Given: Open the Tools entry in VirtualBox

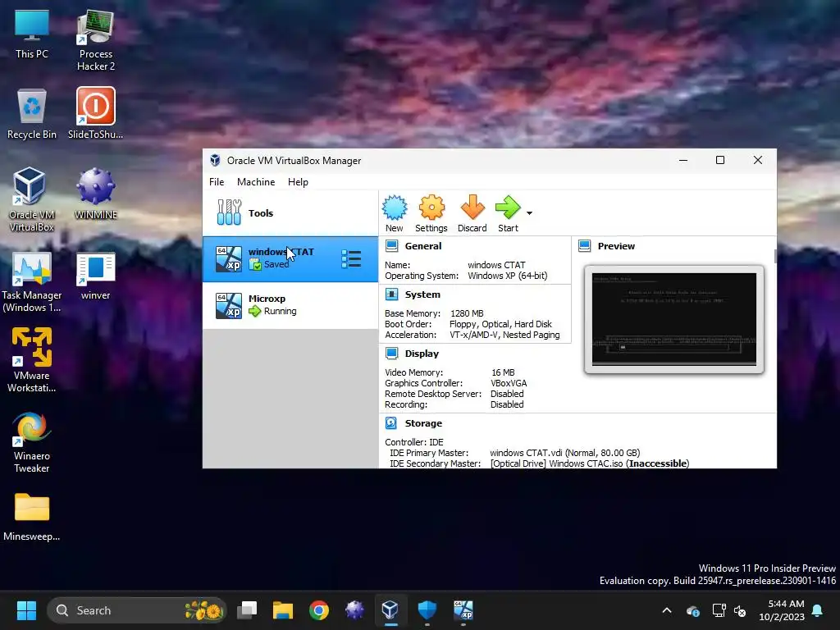Looking at the screenshot, I should coord(290,212).
